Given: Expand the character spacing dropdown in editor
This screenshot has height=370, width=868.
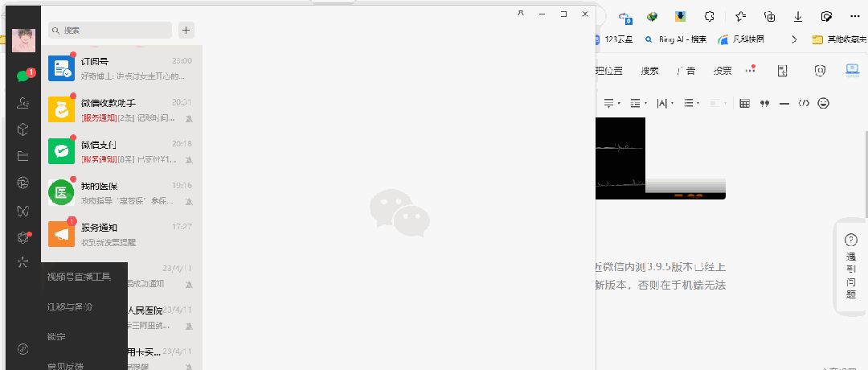Looking at the screenshot, I should pos(665,103).
